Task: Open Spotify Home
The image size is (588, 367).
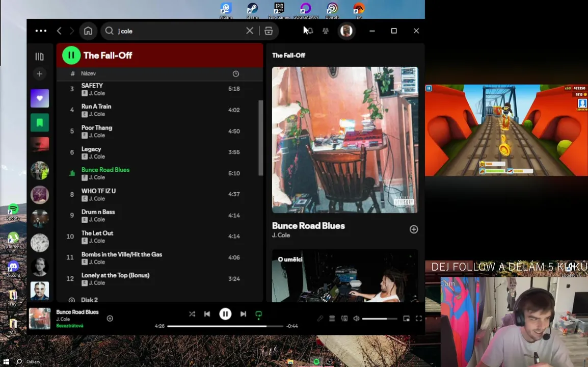Action: 88,31
